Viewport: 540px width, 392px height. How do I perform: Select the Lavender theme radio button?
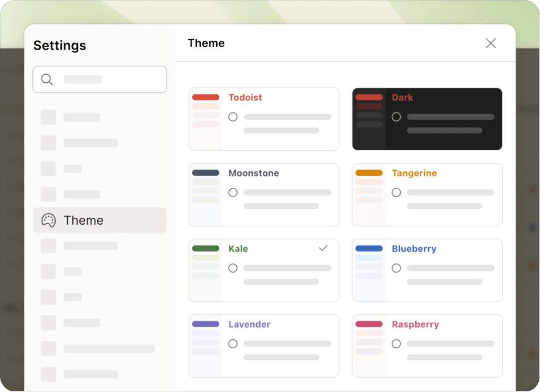point(233,343)
